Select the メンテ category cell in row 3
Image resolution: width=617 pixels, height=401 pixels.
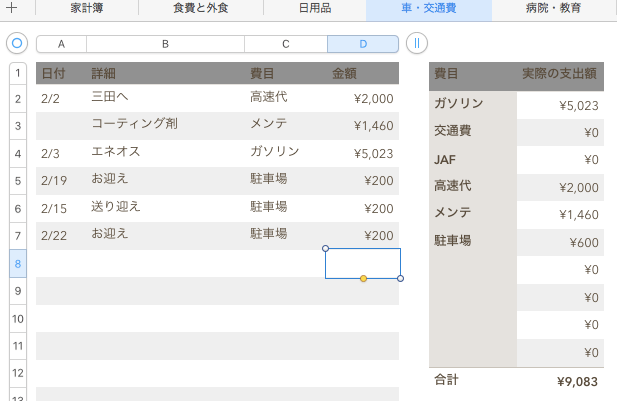(x=286, y=126)
